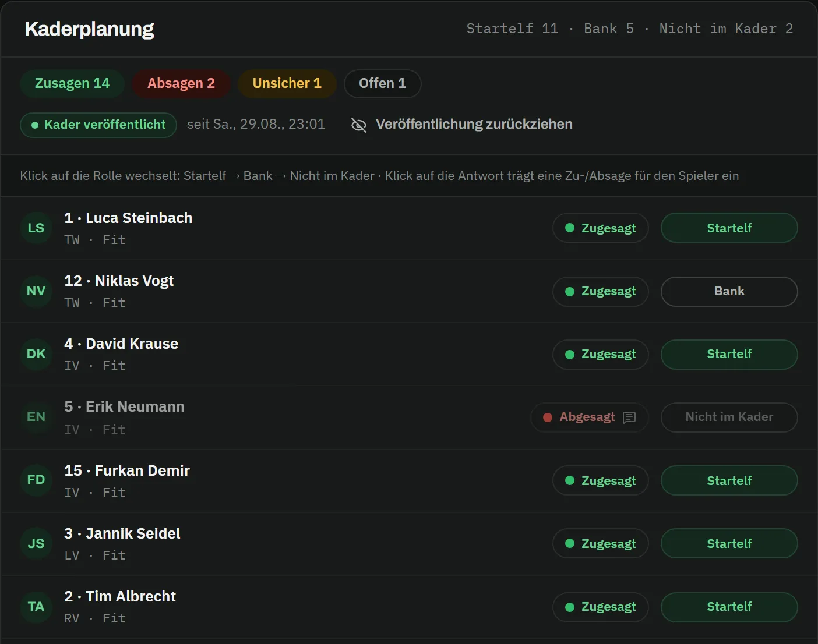818x644 pixels.
Task: Toggle Luca Steinbach's Startelf role
Action: (729, 228)
